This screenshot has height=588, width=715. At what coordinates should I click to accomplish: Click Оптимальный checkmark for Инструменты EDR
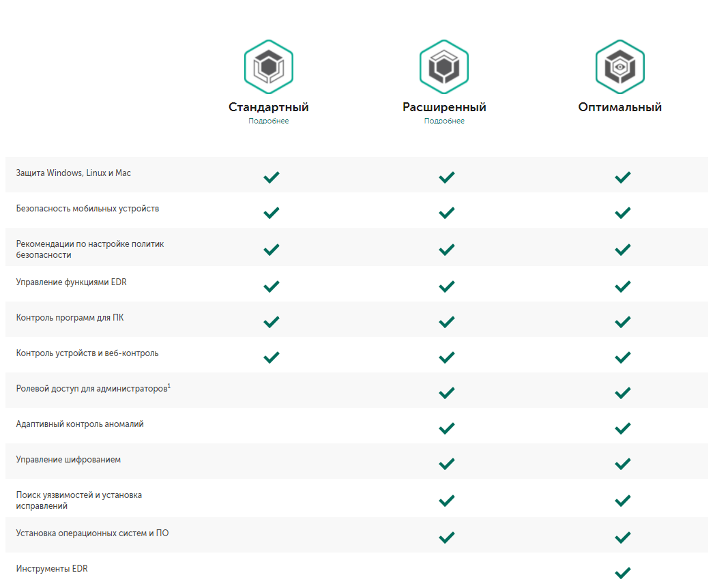pyautogui.click(x=622, y=572)
